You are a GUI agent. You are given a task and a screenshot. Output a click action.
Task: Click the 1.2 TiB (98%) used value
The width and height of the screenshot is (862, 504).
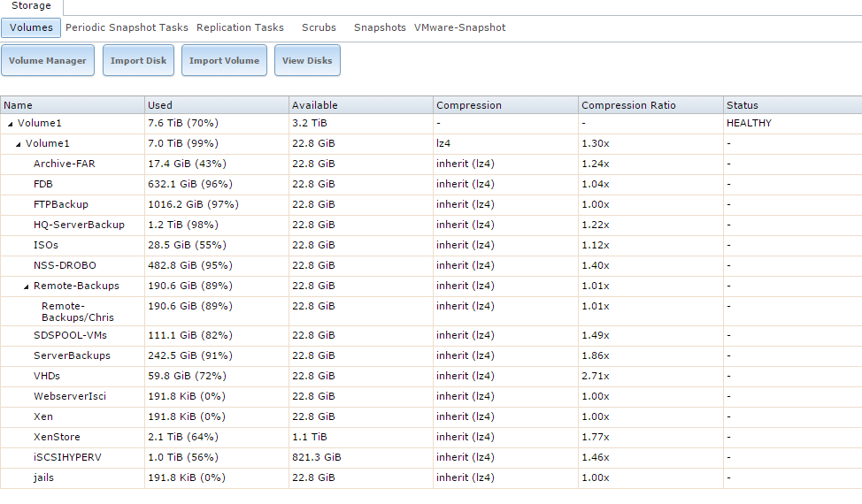183,225
